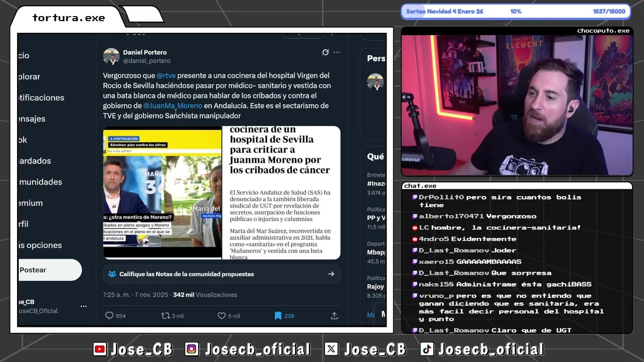Open Daniel Portero's profile avatar

[111, 56]
